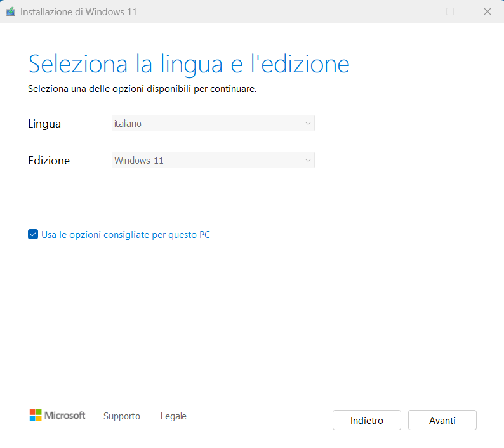Screen dimensions: 504x448
Task: Click the disabled maximize button in title bar
Action: (x=450, y=11)
